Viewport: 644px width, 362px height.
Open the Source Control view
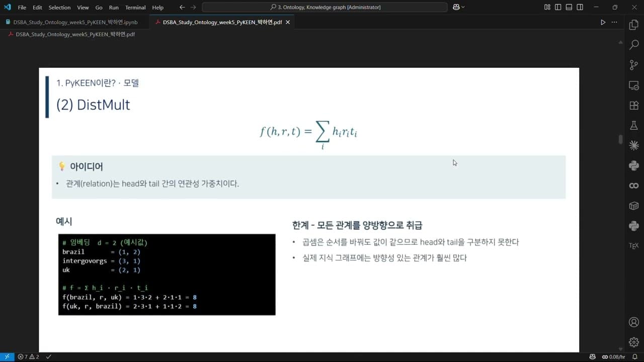click(x=634, y=65)
